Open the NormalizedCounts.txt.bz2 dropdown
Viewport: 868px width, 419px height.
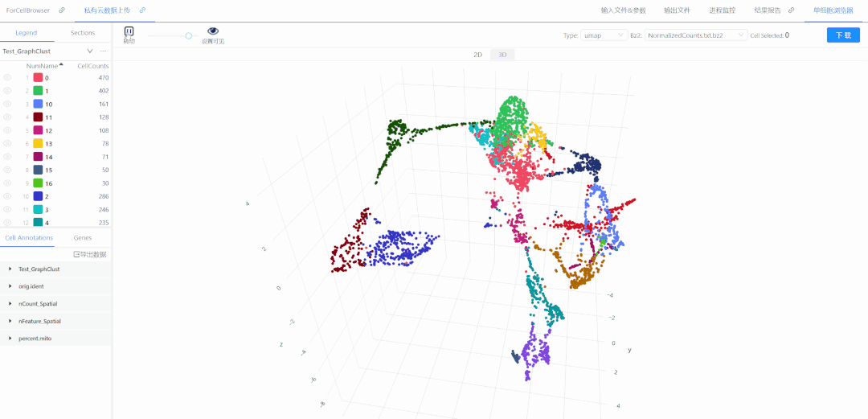694,35
